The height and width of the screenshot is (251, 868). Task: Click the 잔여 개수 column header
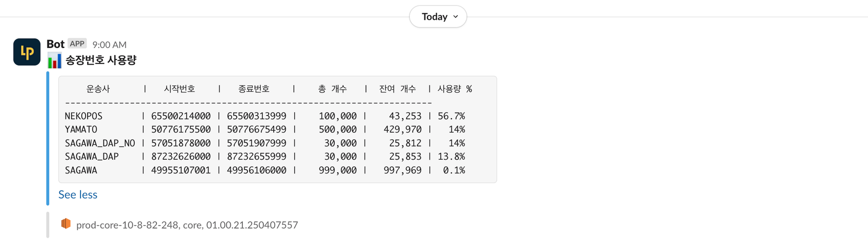(398, 89)
